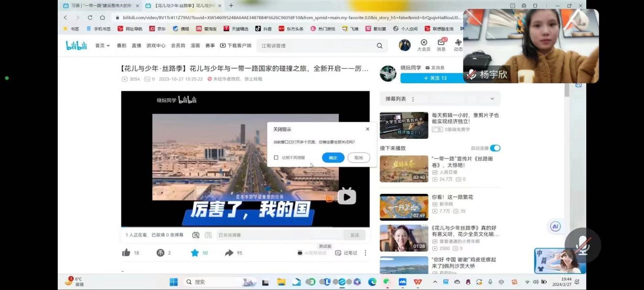This screenshot has height=290, width=644.
Task: Toggle the danmaku display switch icon
Action: [196, 235]
